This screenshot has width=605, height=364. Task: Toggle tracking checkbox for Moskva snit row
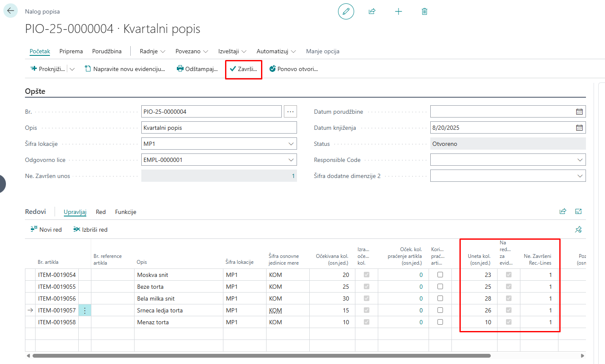[x=440, y=275]
